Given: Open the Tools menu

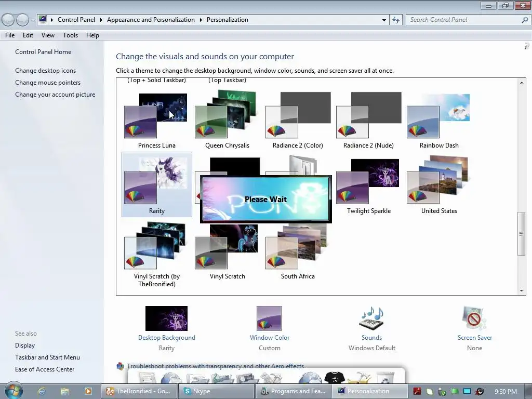Looking at the screenshot, I should tap(70, 35).
